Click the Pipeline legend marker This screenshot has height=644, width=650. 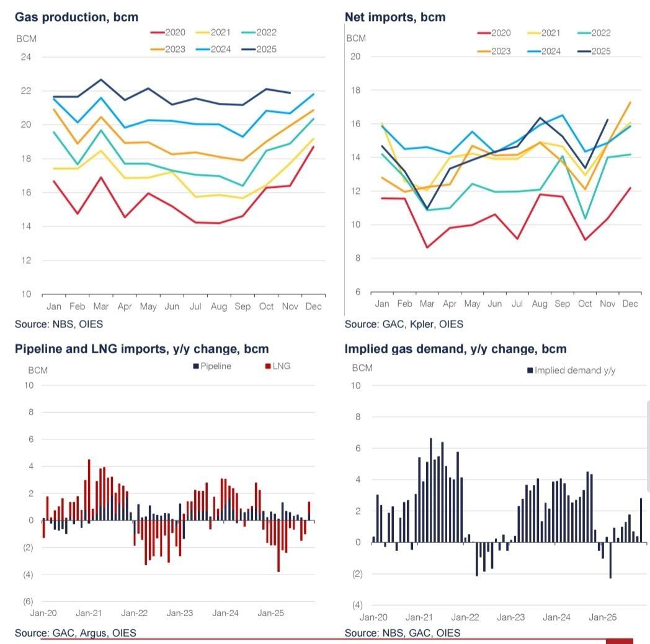tap(197, 366)
